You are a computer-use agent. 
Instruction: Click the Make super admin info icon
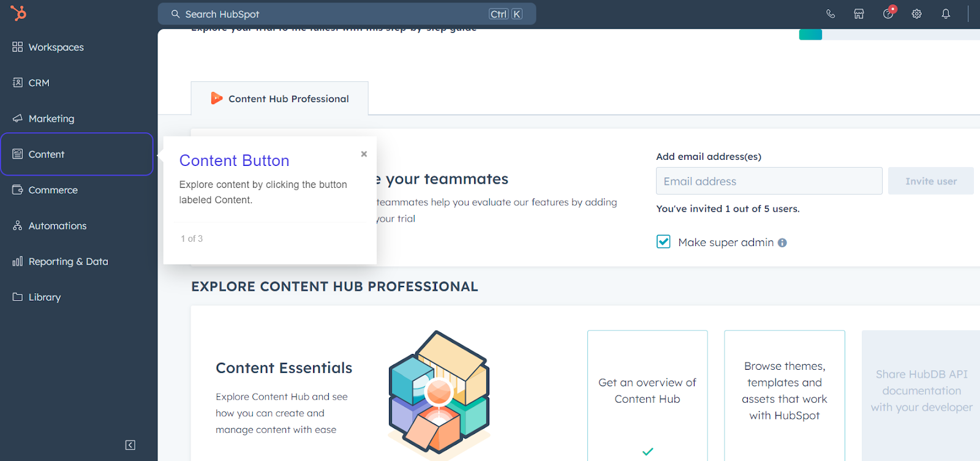coord(782,243)
